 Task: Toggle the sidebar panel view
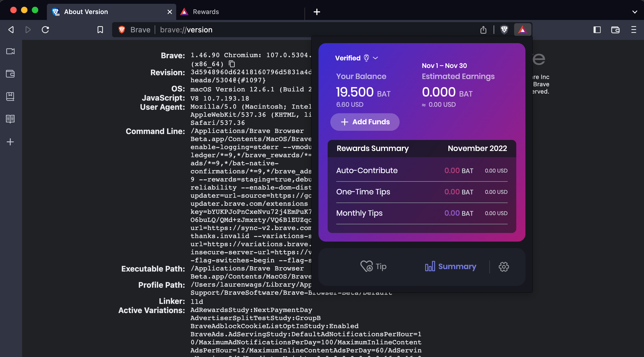click(x=597, y=30)
